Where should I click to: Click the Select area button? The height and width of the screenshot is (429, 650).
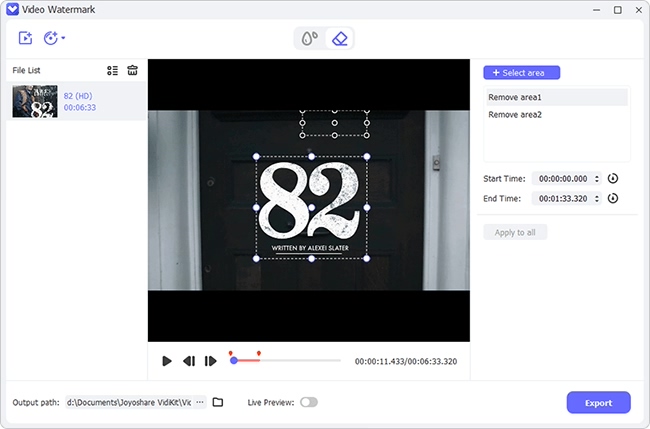521,73
